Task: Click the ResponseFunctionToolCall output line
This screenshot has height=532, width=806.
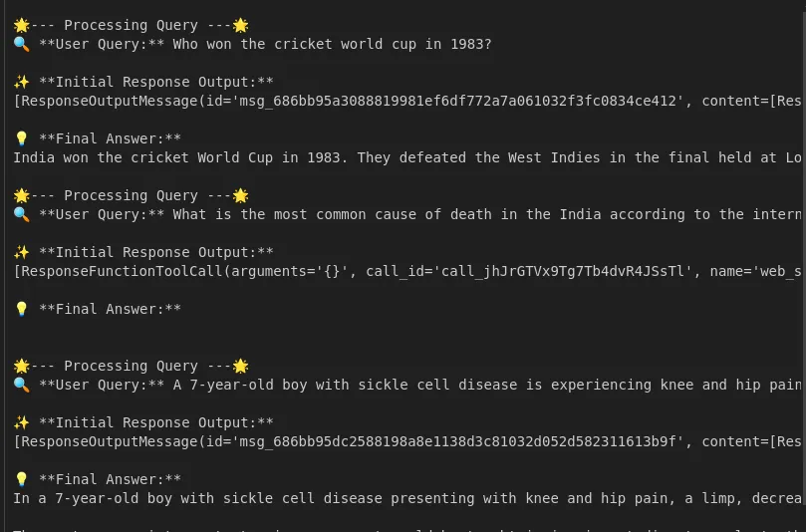Action: (x=407, y=271)
